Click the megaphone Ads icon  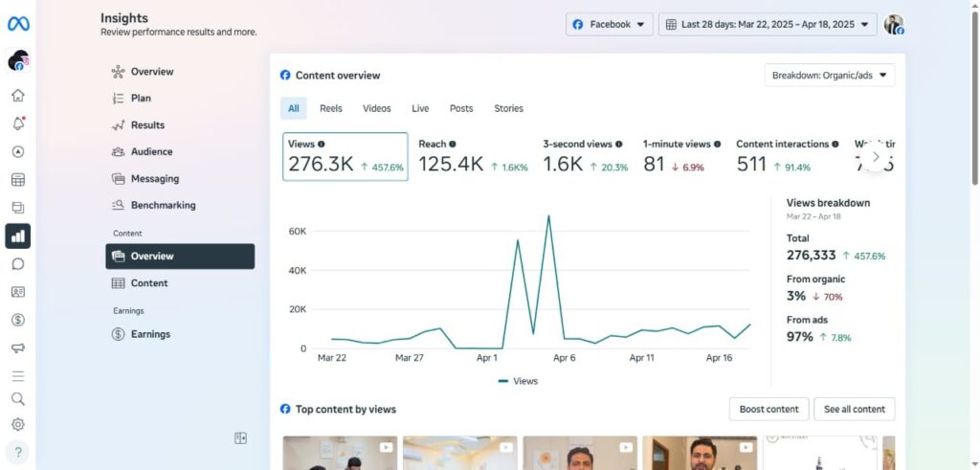tap(18, 347)
